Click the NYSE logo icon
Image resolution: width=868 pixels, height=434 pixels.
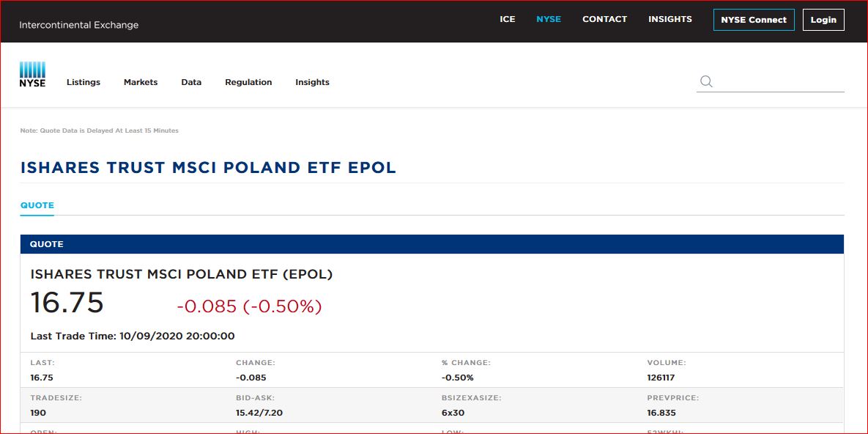point(32,75)
